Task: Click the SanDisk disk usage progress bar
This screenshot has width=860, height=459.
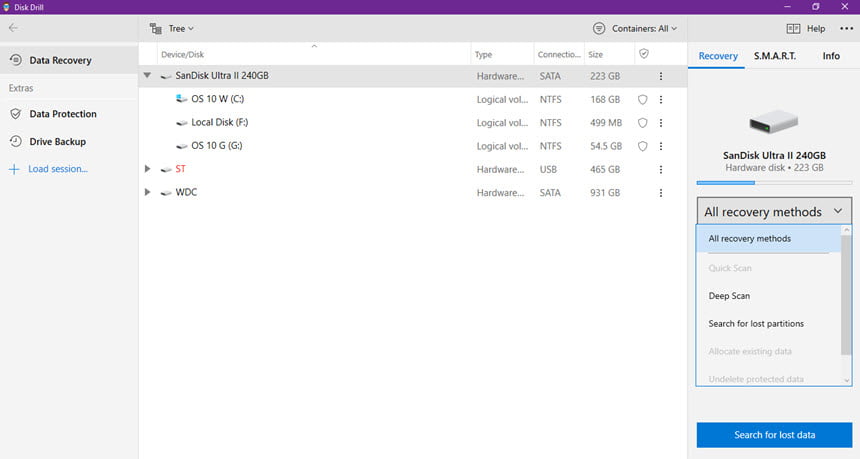Action: click(774, 183)
